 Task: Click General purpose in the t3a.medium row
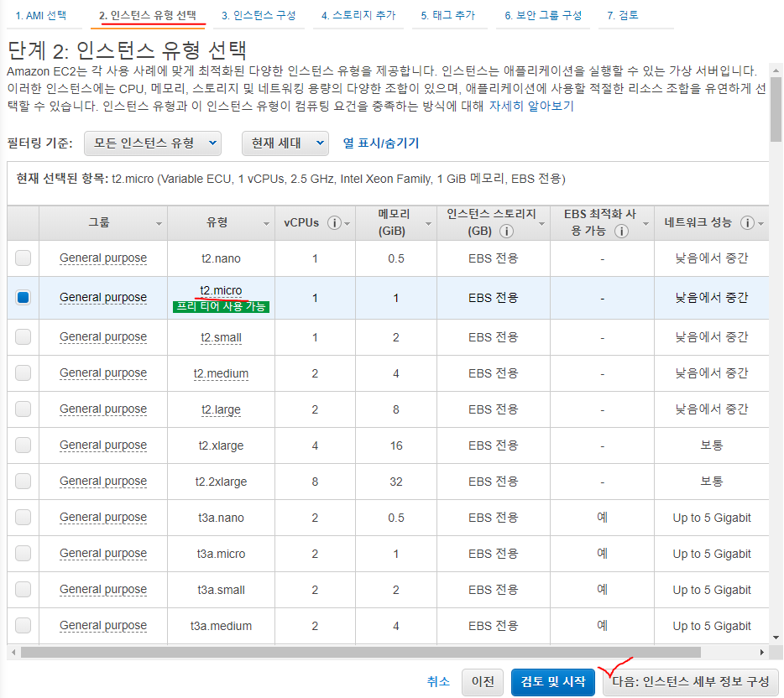tap(103, 626)
